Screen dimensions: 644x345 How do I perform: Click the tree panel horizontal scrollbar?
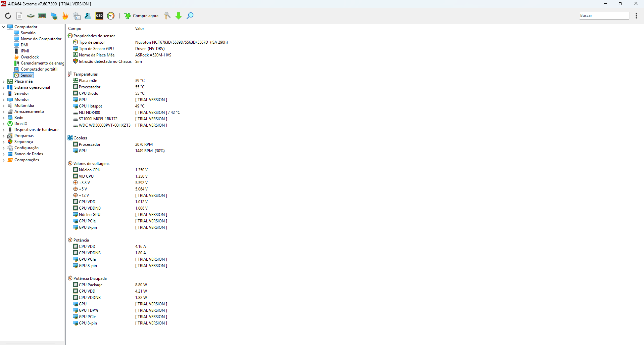(x=31, y=344)
